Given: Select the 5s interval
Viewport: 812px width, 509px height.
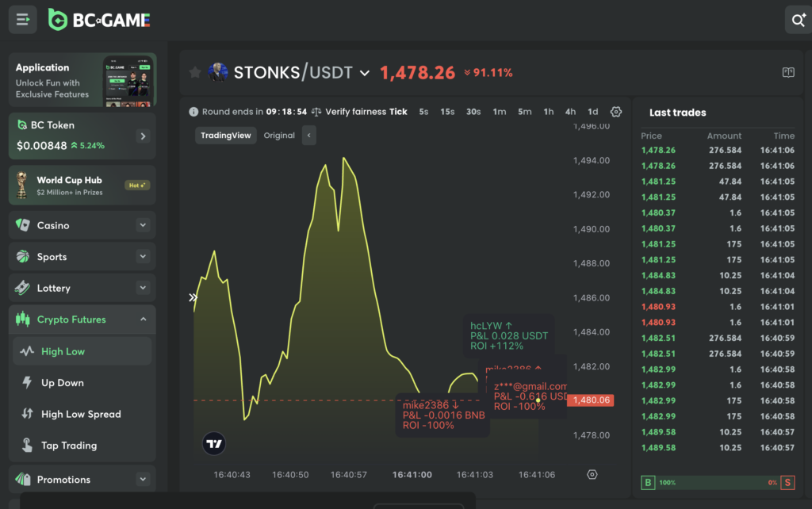Looking at the screenshot, I should click(423, 112).
